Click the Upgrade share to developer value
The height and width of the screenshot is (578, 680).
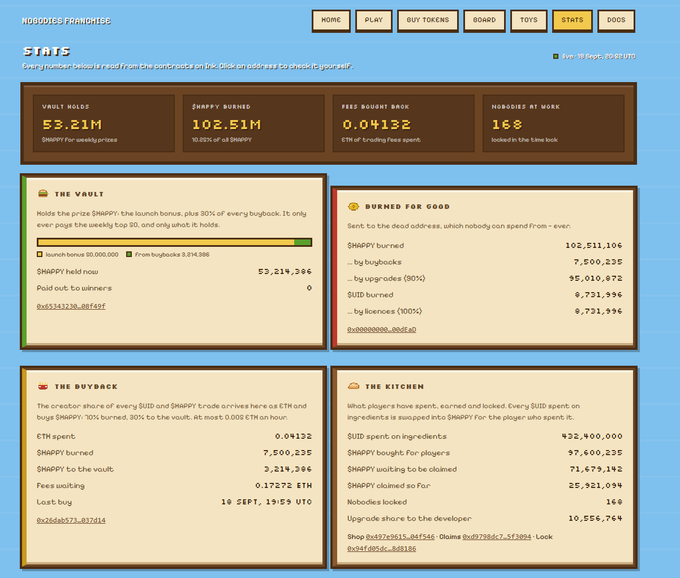pyautogui.click(x=595, y=519)
